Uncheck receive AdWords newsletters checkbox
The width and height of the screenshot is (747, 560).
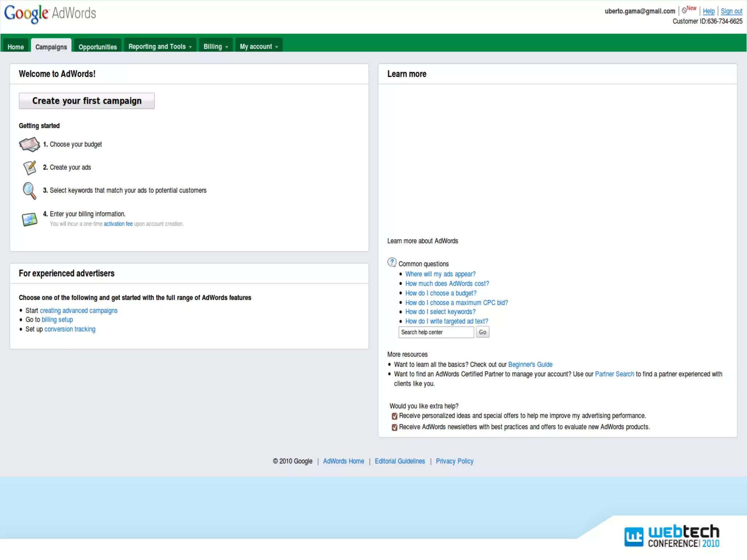point(394,427)
